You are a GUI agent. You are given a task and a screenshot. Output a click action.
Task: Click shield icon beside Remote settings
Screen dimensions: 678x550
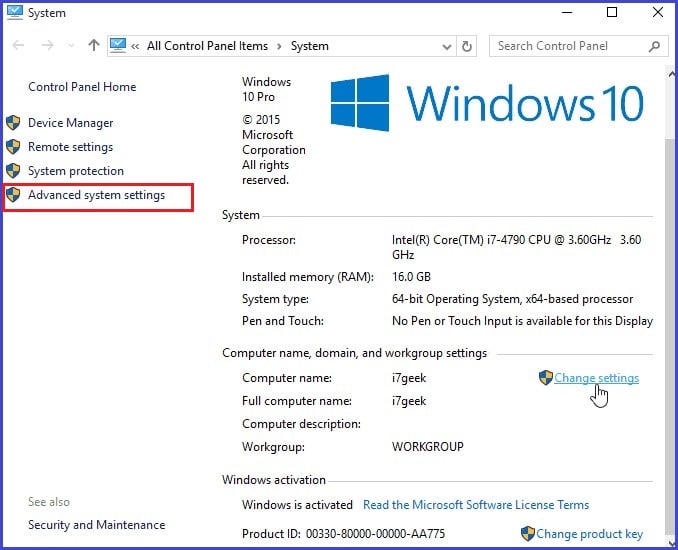click(13, 147)
